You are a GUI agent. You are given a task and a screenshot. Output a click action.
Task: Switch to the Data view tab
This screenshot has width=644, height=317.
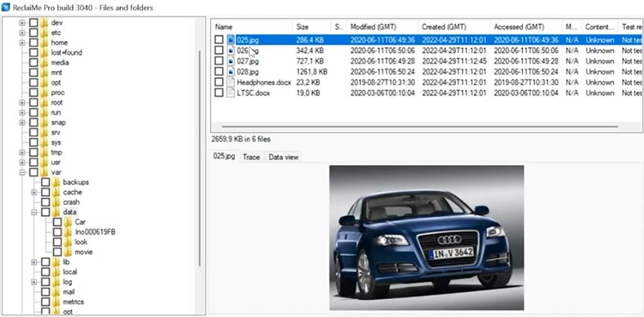[284, 157]
